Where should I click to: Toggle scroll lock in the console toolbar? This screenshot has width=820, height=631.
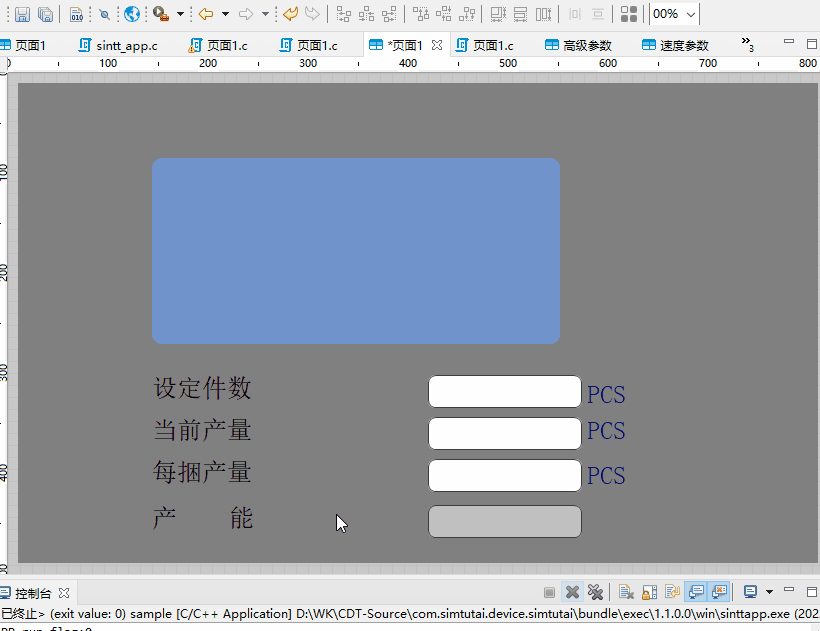(647, 592)
